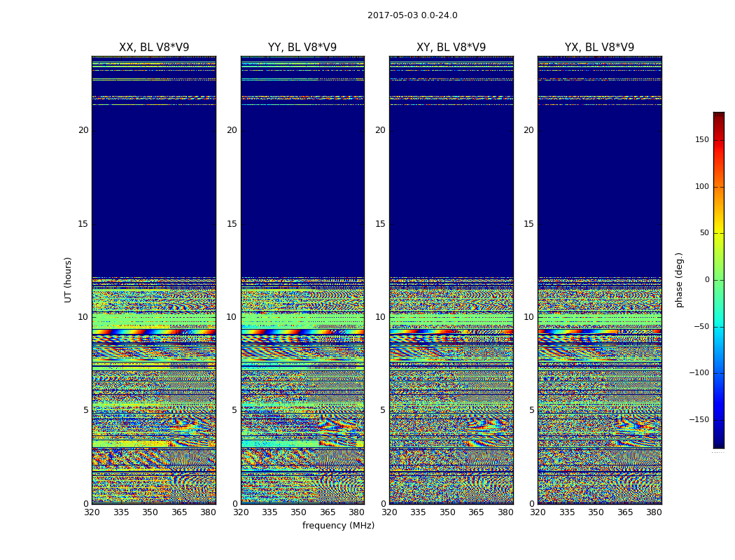Click the phase (deg.) colorbar label
Image resolution: width=735 pixels, height=560 pixels.
click(x=679, y=279)
